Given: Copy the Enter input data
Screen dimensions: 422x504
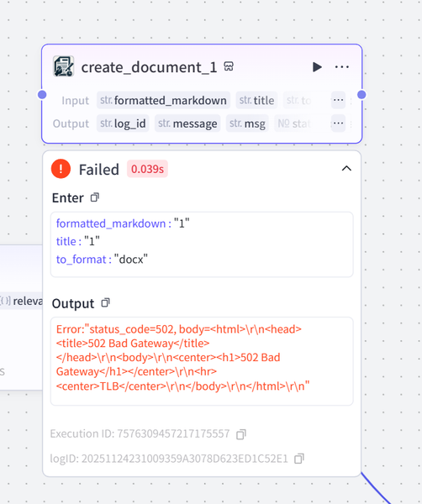Looking at the screenshot, I should pyautogui.click(x=94, y=197).
